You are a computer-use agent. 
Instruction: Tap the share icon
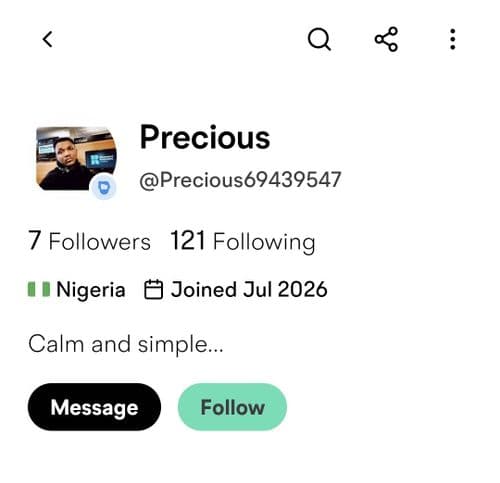(x=386, y=39)
